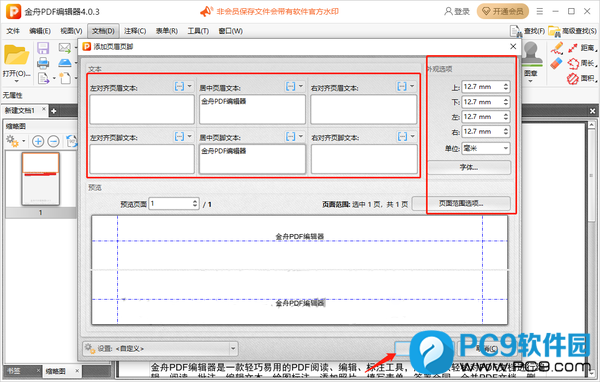Insert macro into center footer text
Image resolution: width=600 pixels, height=382 pixels.
click(290, 136)
